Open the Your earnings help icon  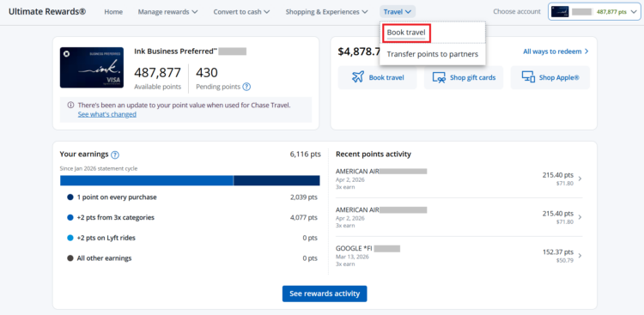point(115,154)
